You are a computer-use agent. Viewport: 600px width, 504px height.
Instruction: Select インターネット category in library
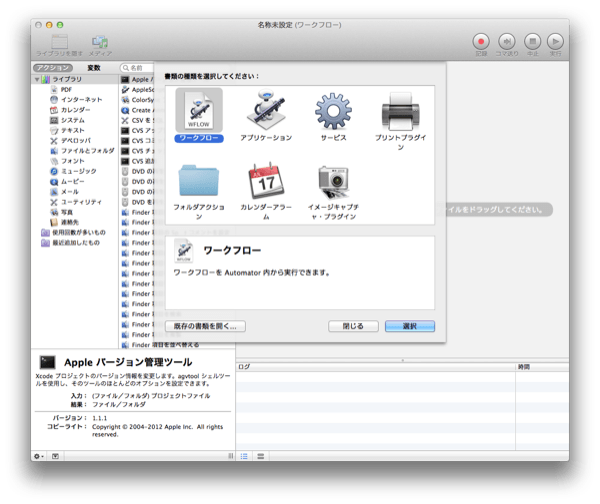click(x=82, y=99)
